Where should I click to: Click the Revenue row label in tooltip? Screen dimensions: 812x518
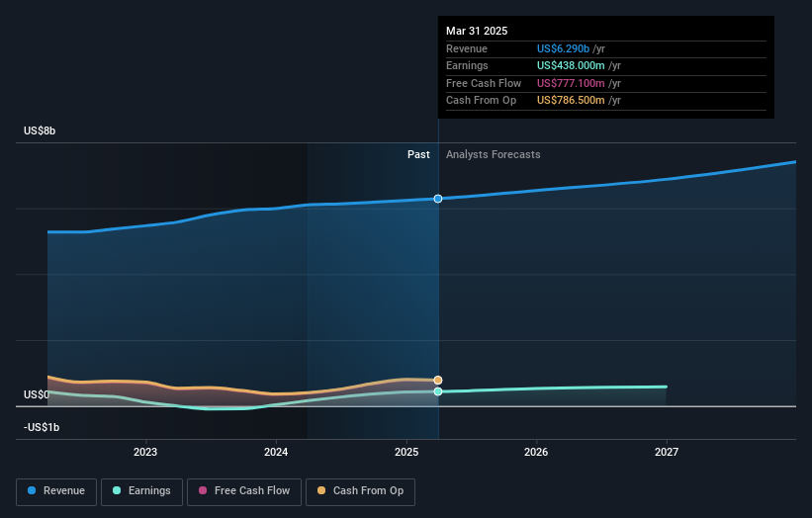[467, 48]
